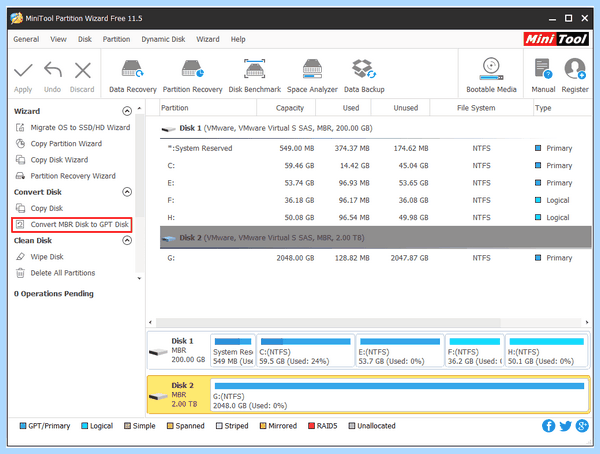Viewport: 600px width, 454px height.
Task: Click the Wipe Disk eraser icon
Action: point(20,257)
